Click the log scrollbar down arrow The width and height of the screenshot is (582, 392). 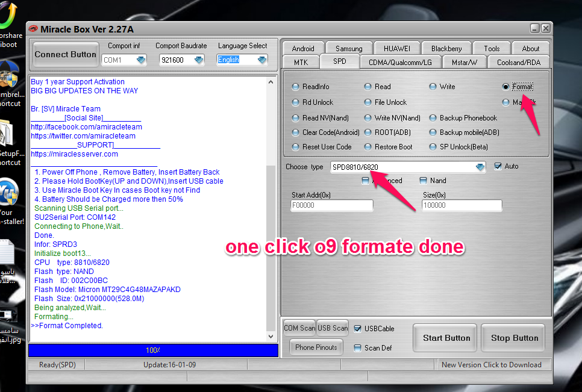271,337
